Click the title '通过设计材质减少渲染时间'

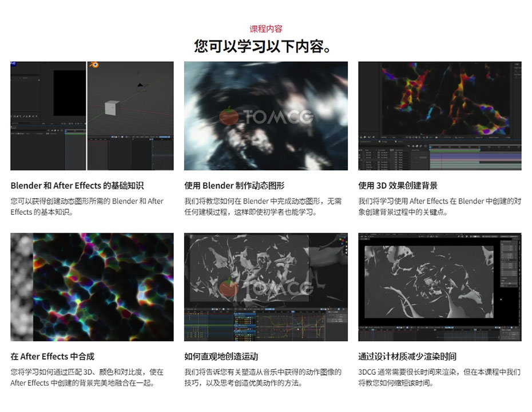pyautogui.click(x=407, y=357)
